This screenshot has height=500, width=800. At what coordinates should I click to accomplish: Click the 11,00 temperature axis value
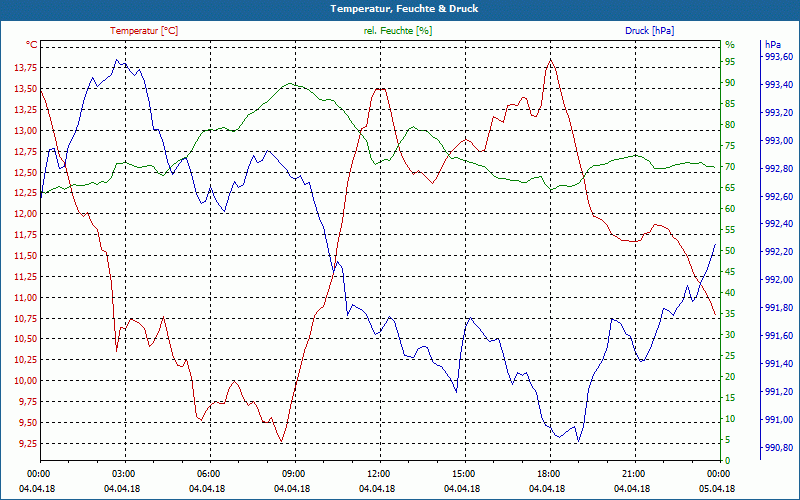(x=26, y=297)
